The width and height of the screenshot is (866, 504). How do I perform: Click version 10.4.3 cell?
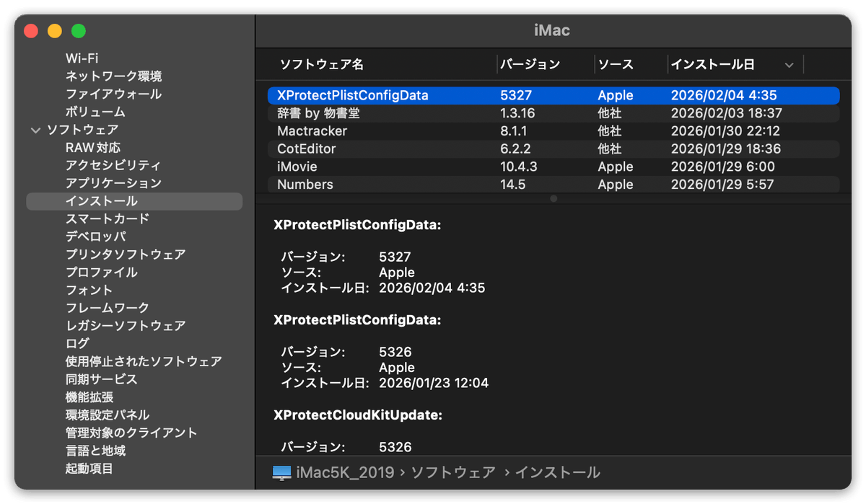pyautogui.click(x=519, y=167)
